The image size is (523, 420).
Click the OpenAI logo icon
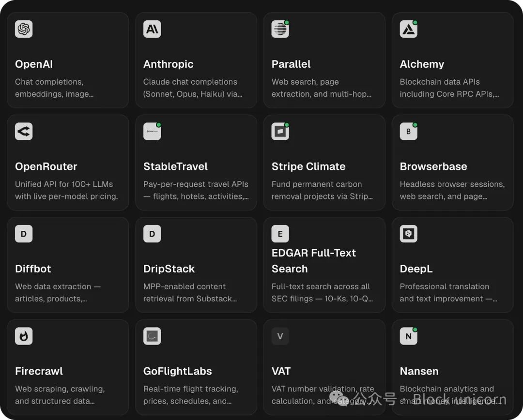tap(24, 29)
